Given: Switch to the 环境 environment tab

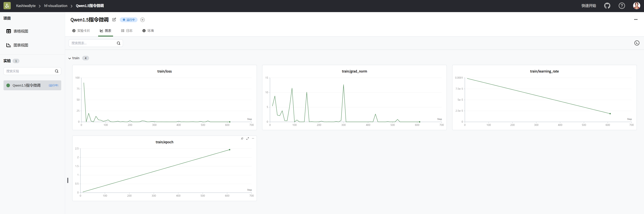Looking at the screenshot, I should tap(148, 31).
